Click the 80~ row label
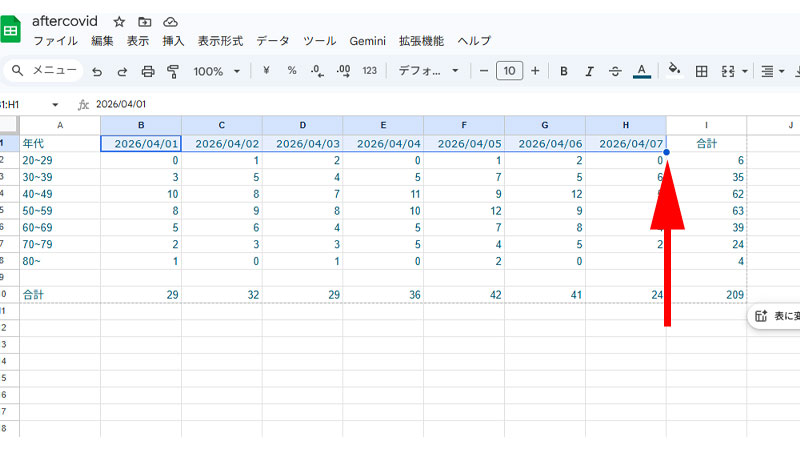This screenshot has height=450, width=800. pos(60,261)
